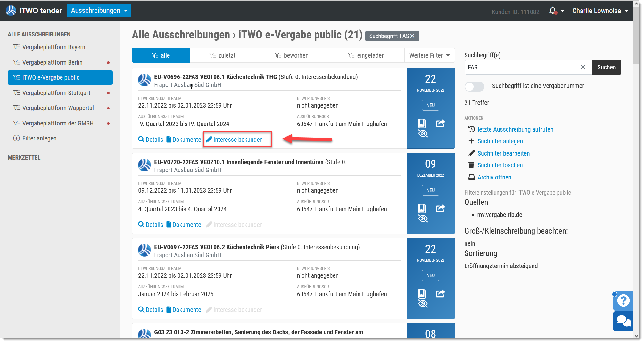Click Interesse bekunden for Küchentechnik THG
Viewport: 644px width, 343px height.
coord(234,140)
